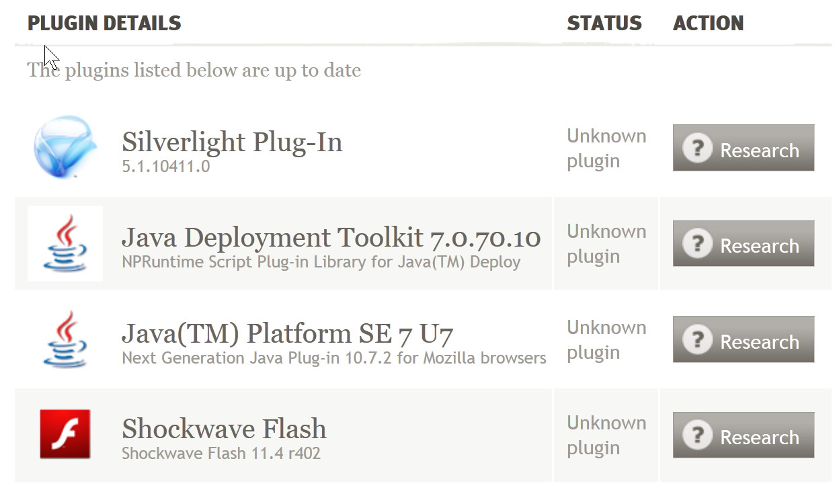
Task: Click the Silverlight Plug-In logo icon
Action: coord(65,147)
